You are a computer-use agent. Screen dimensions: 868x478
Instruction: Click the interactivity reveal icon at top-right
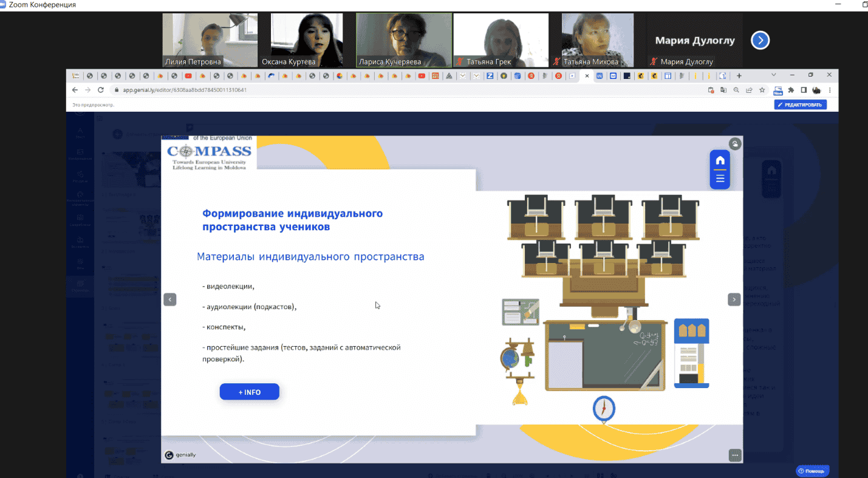pos(735,144)
